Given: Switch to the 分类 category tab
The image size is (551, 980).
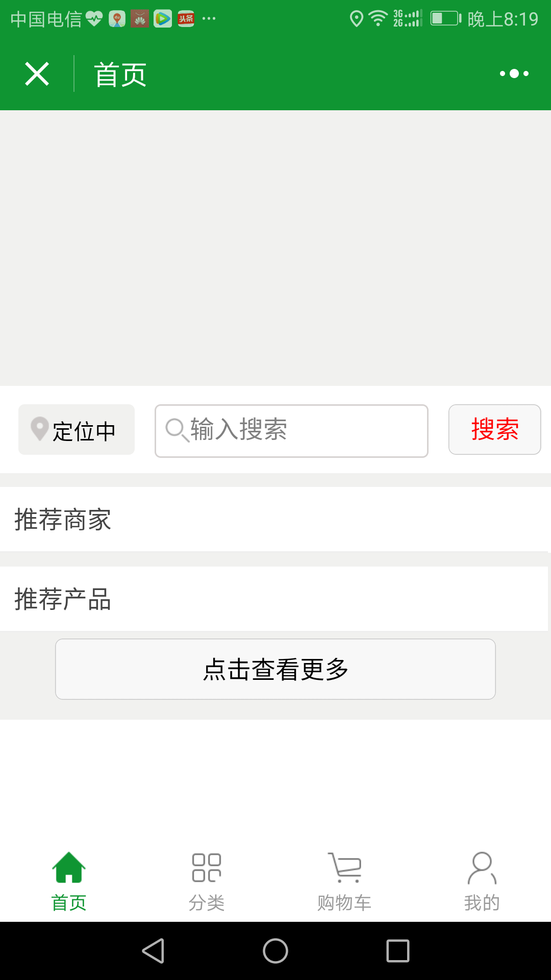Looking at the screenshot, I should (207, 881).
